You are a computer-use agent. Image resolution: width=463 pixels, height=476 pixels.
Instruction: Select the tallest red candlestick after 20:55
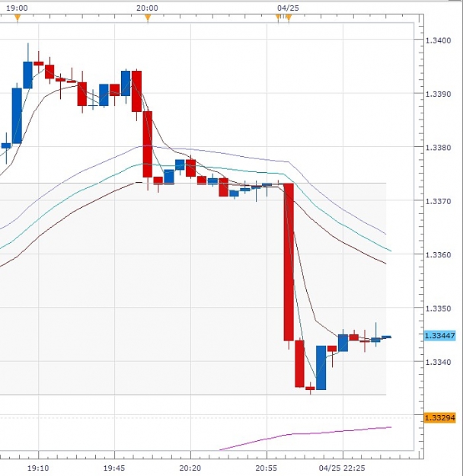(x=289, y=262)
